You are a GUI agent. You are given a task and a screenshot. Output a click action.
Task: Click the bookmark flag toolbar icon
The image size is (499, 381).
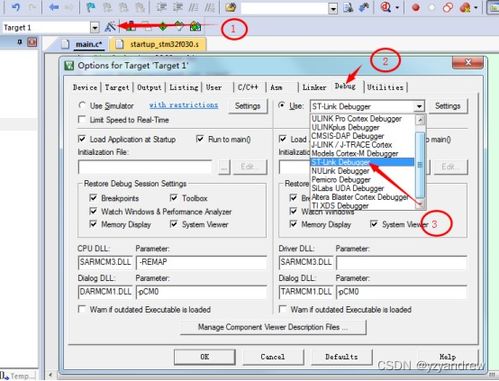pos(91,7)
